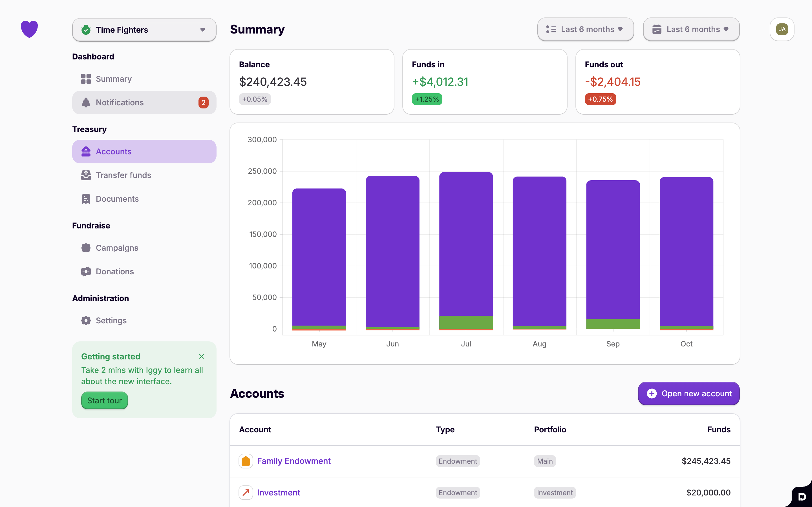Click the chat widget icon
The height and width of the screenshot is (507, 812).
coord(802,497)
